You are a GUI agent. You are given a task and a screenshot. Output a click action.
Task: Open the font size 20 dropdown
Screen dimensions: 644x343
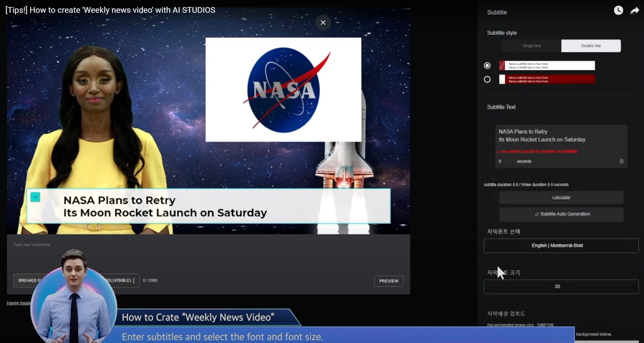click(x=561, y=287)
